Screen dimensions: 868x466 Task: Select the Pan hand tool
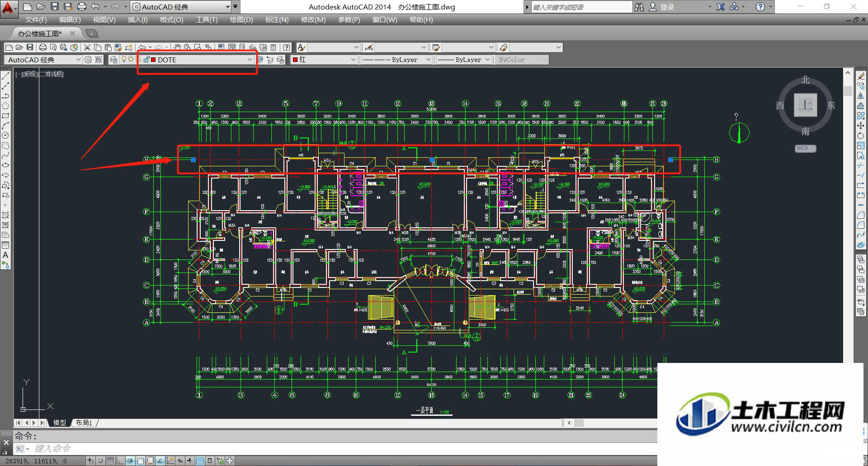click(177, 47)
